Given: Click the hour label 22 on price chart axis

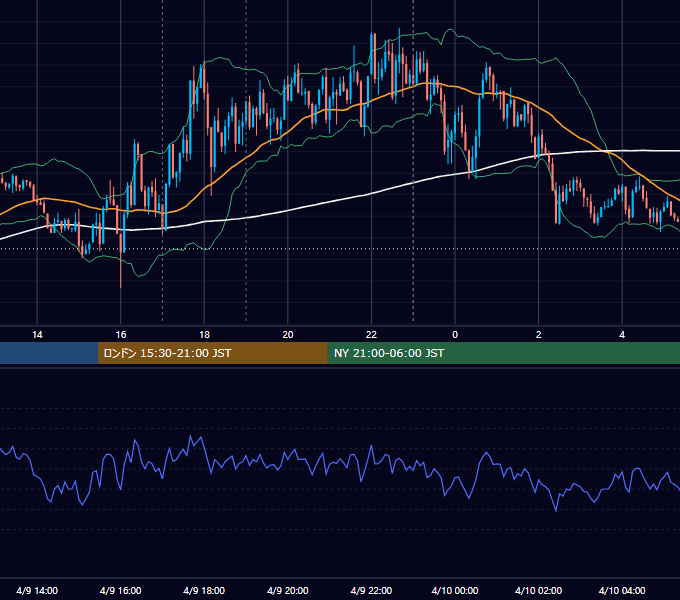Looking at the screenshot, I should point(371,335).
